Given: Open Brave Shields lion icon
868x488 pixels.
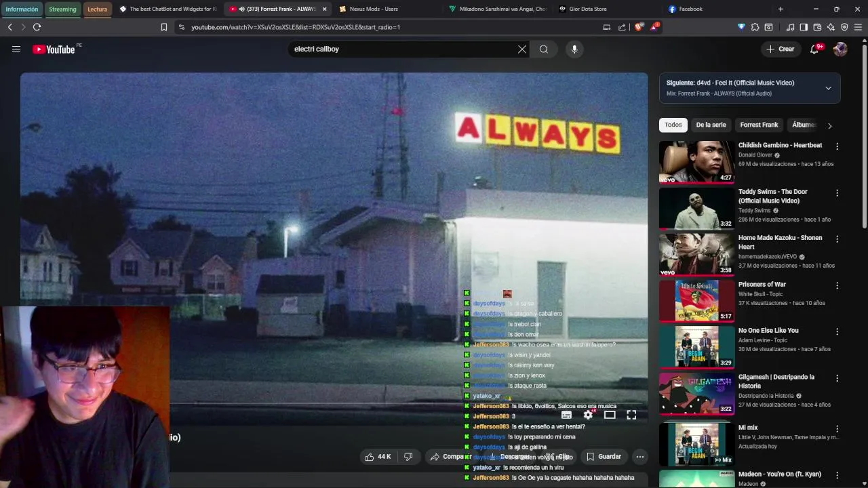Looking at the screenshot, I should (638, 27).
